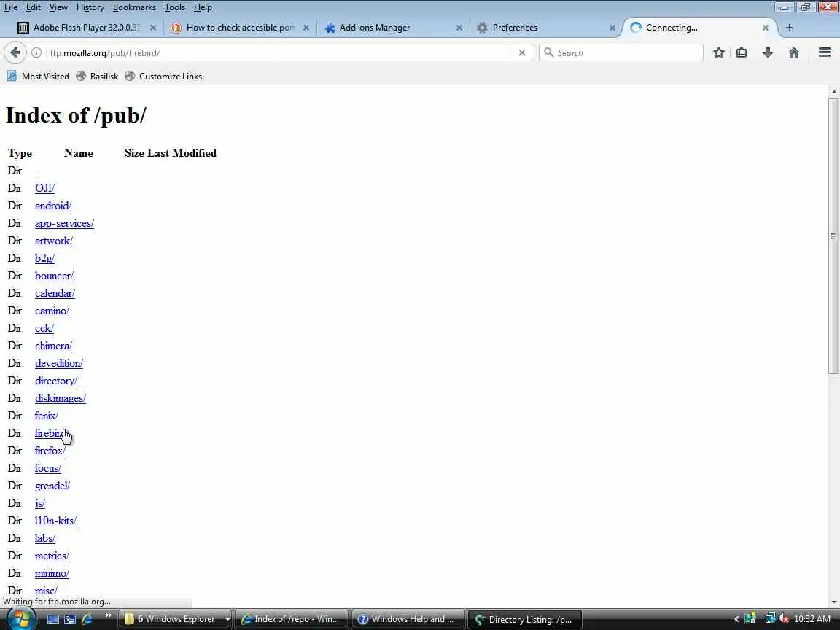Open the camino/ directory link
The image size is (840, 630).
[x=52, y=311]
